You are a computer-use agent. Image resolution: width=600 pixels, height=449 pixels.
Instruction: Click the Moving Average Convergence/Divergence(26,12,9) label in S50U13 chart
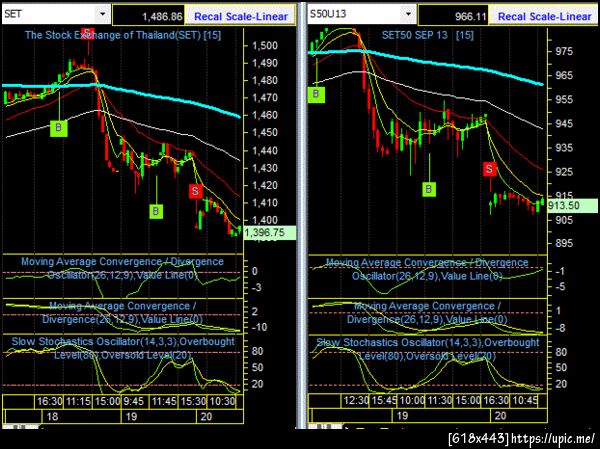(427, 312)
